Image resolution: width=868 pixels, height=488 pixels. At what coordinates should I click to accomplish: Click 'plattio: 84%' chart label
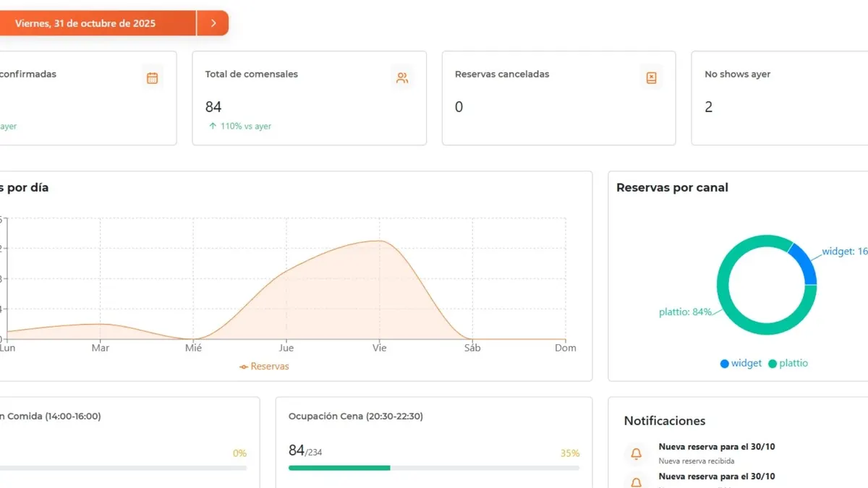click(x=686, y=312)
